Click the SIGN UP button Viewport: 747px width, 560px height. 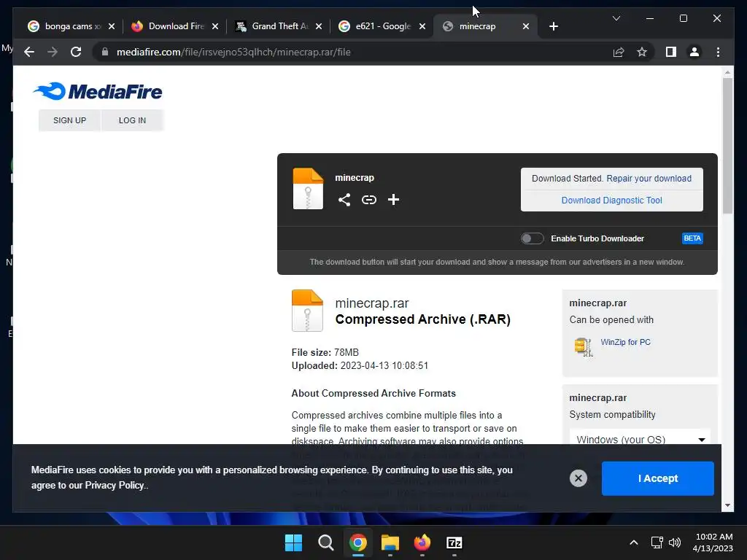pyautogui.click(x=69, y=120)
